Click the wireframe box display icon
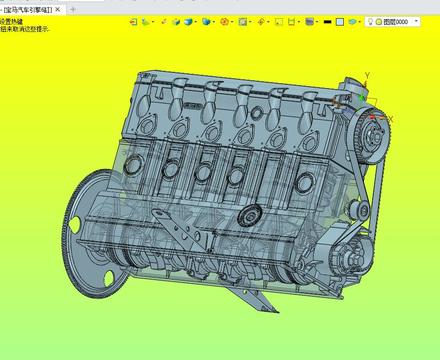This screenshot has width=440, height=360. coord(176,22)
